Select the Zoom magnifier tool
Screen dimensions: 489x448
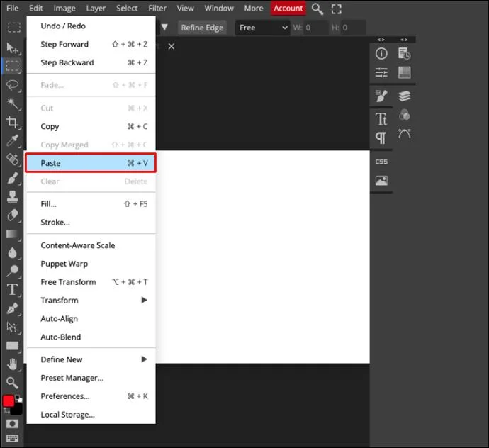[x=13, y=383]
